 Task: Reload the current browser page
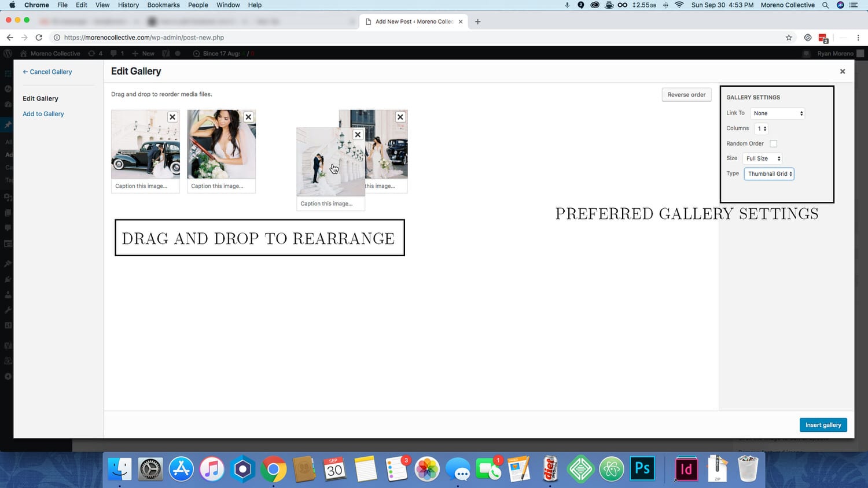39,38
